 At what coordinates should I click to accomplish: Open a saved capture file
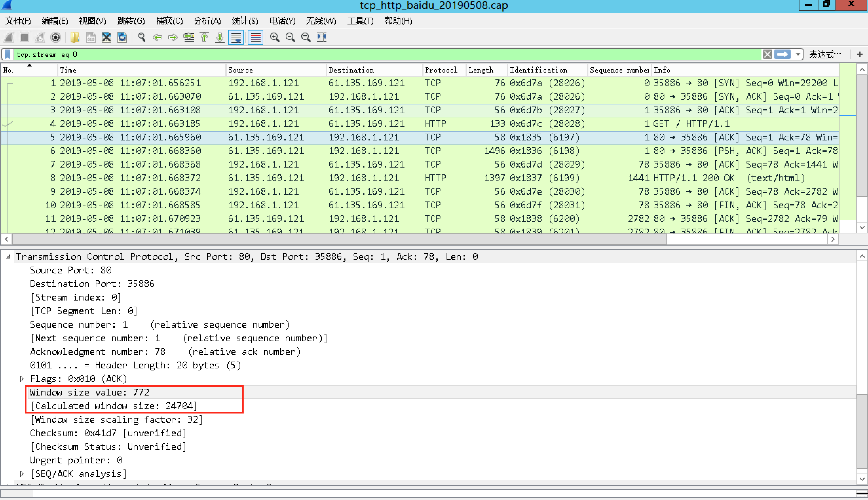[75, 37]
